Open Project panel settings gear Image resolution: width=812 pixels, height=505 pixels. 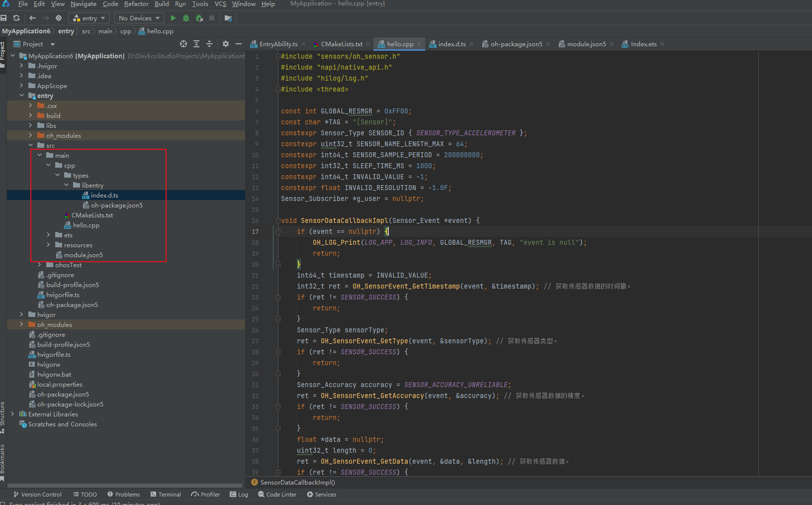pos(226,44)
